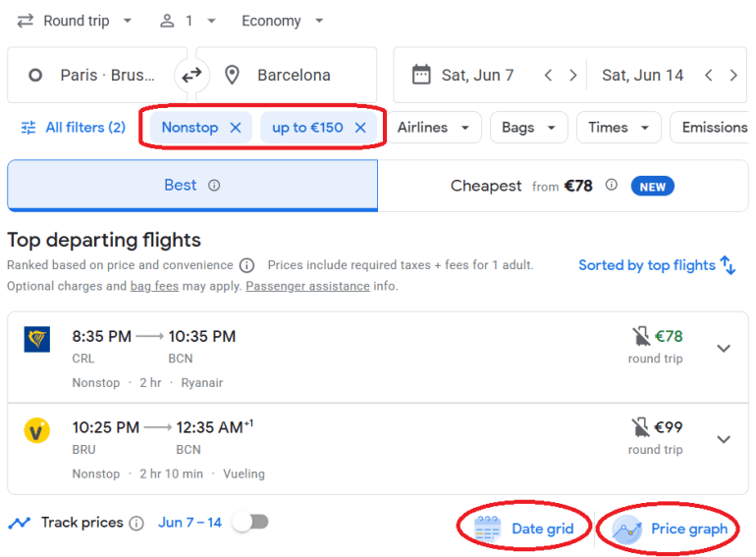Click the info icon next to Cheapest price
This screenshot has width=756, height=557.
point(612,186)
